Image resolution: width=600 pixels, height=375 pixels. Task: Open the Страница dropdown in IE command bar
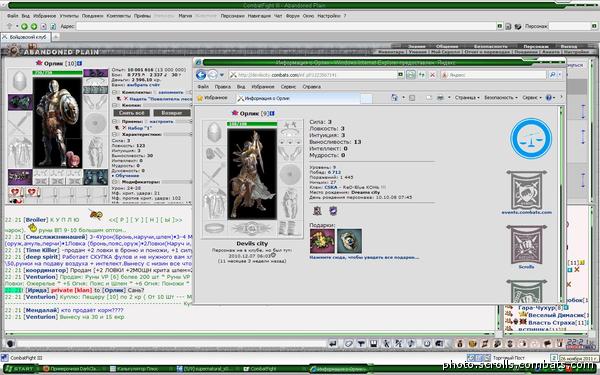point(467,98)
